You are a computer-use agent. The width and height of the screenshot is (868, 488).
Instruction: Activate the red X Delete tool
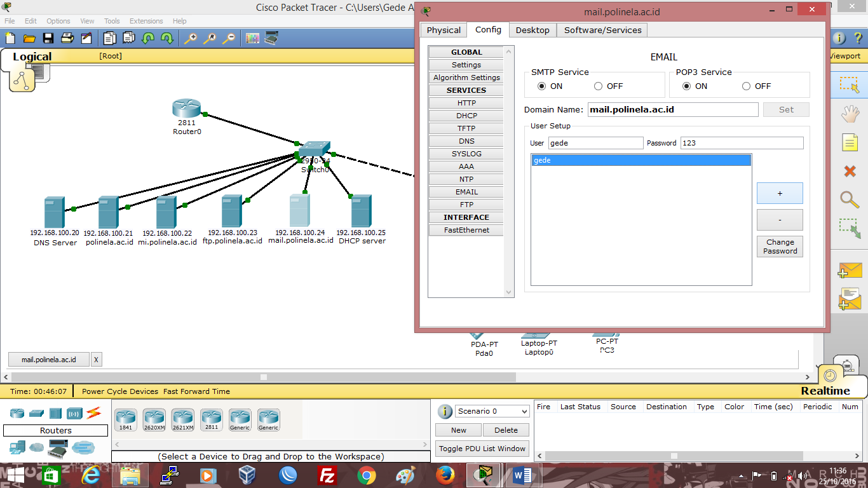[x=850, y=171]
